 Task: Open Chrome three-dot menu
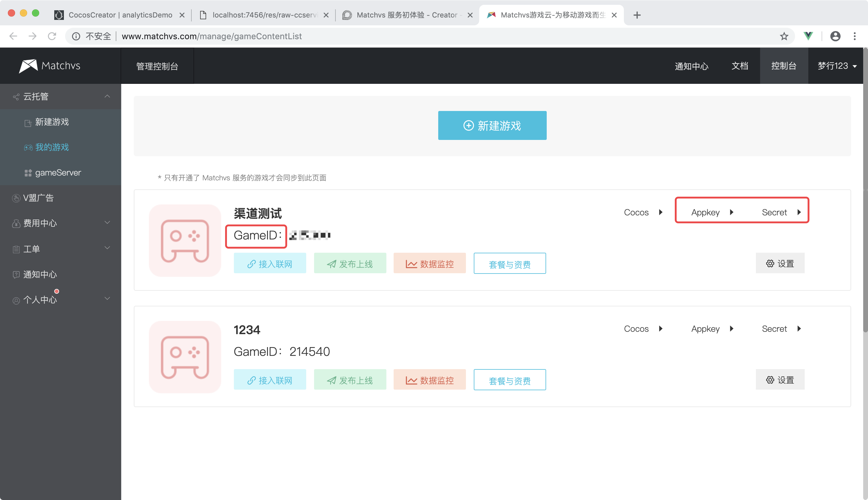[855, 36]
